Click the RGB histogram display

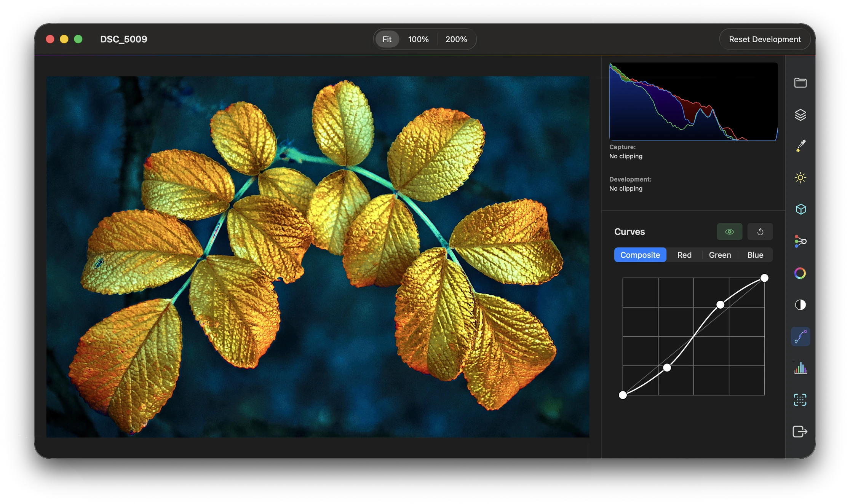point(693,102)
